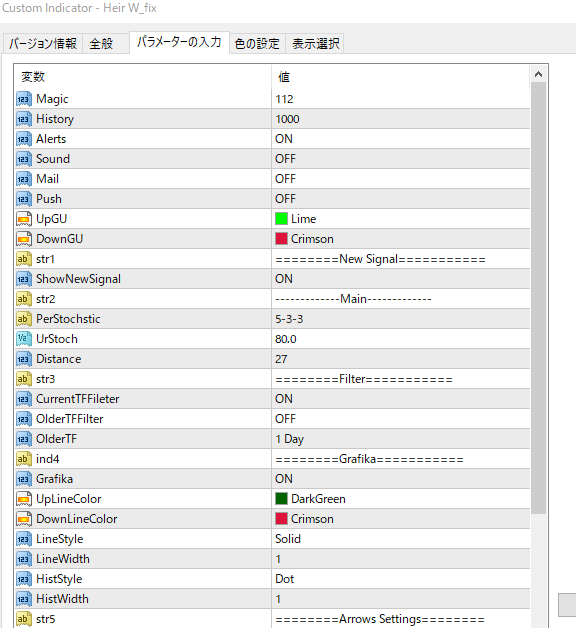Image resolution: width=576 pixels, height=628 pixels.
Task: Click the color-type icon beside DownLineColor
Action: pyautogui.click(x=24, y=519)
